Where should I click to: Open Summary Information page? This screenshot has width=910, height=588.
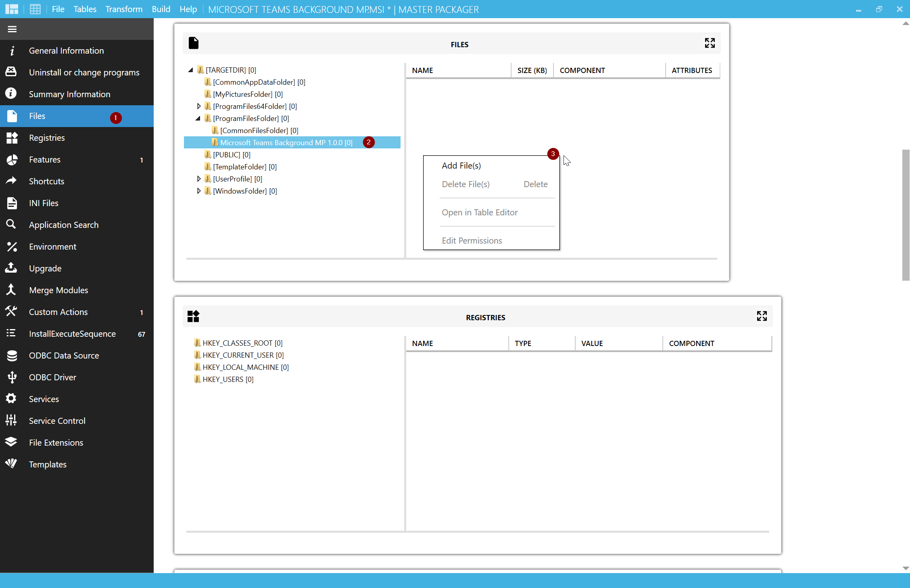coord(77,94)
